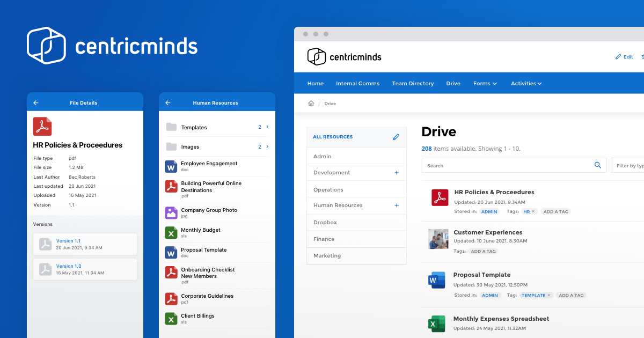644x338 pixels.
Task: Click the magnifier icon in the Search box
Action: point(597,165)
